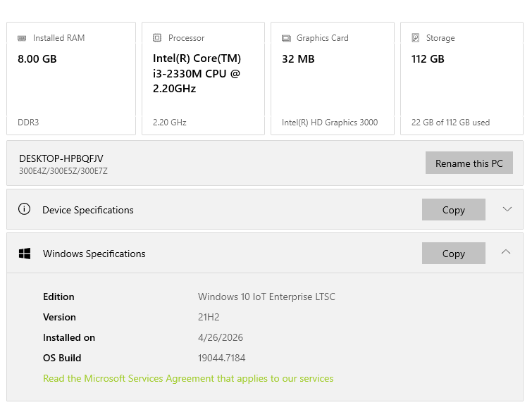Collapse the Windows Specifications section

[x=506, y=251]
